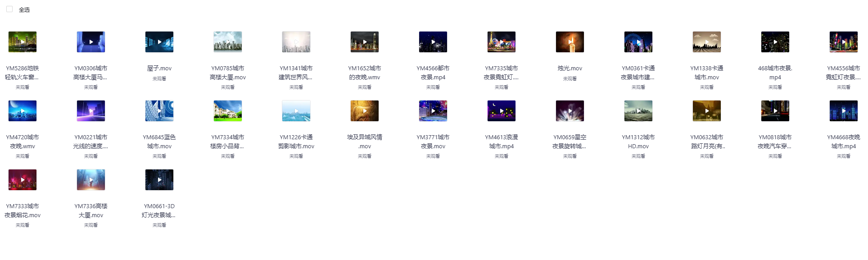Click the YM4720城市夜晚.wmv thumbnail
This screenshot has height=260, width=868.
pyautogui.click(x=23, y=111)
